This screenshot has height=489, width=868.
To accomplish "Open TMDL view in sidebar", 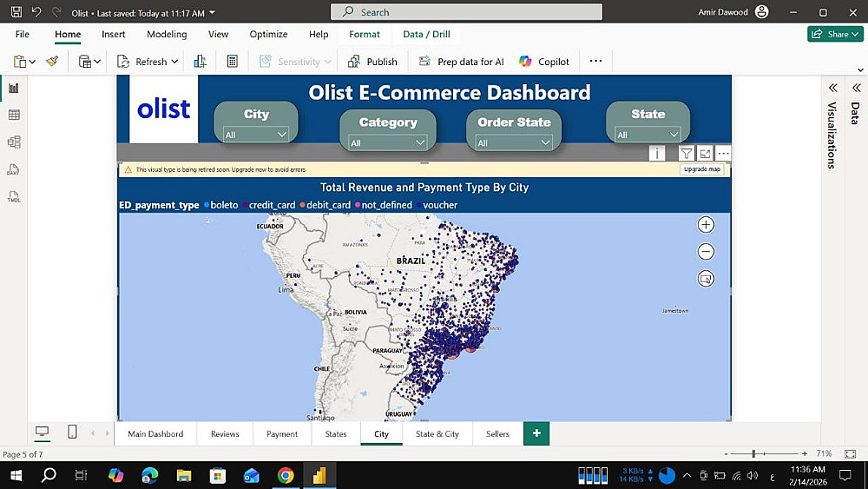I will click(14, 196).
